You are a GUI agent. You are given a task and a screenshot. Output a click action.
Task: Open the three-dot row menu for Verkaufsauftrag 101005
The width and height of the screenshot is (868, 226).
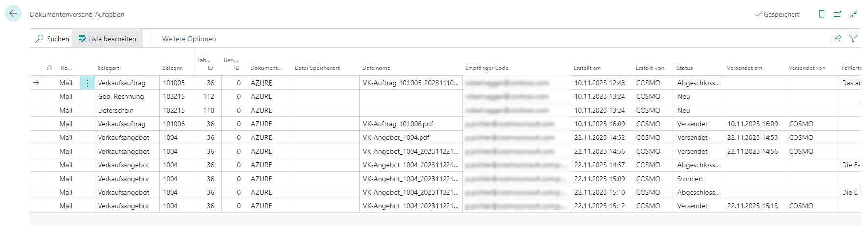tap(87, 83)
